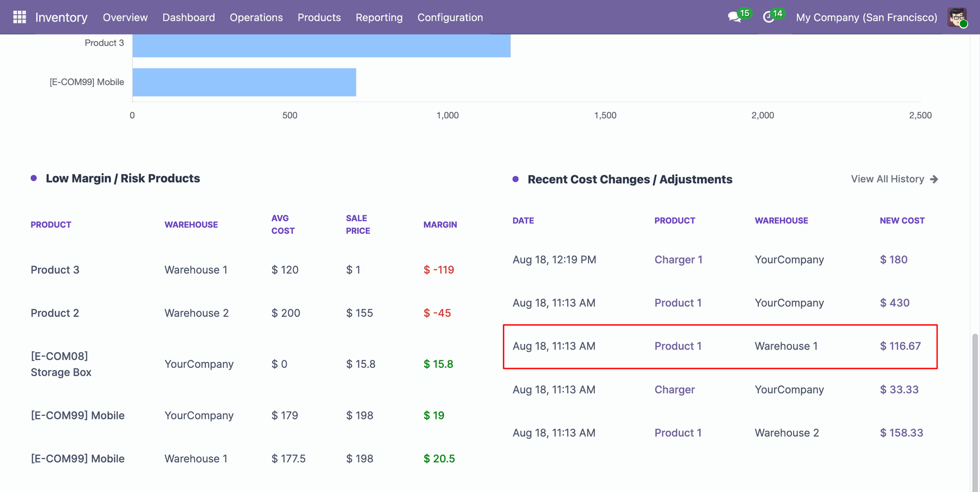Click the View All History arrow icon
The height and width of the screenshot is (492, 980).
point(934,179)
